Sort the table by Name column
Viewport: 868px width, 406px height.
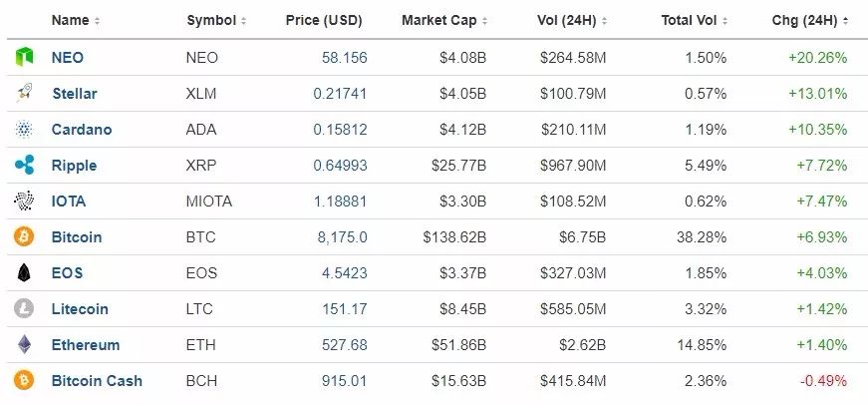pyautogui.click(x=76, y=21)
